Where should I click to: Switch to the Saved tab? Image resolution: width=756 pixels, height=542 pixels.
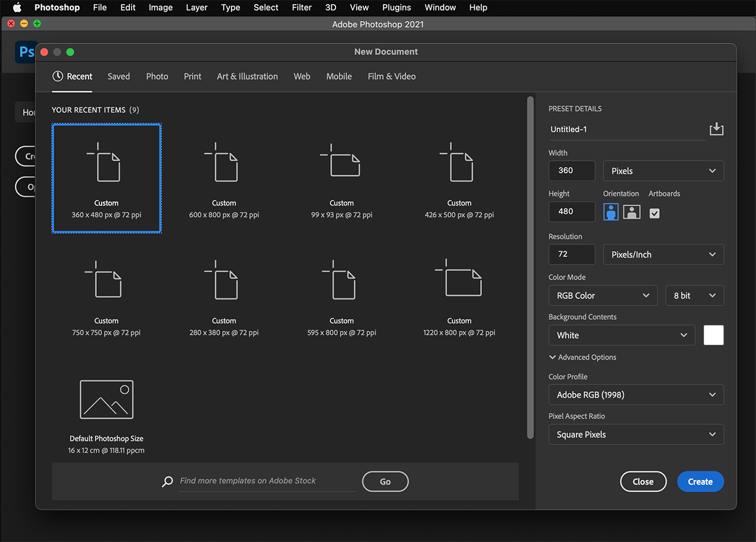pos(119,76)
